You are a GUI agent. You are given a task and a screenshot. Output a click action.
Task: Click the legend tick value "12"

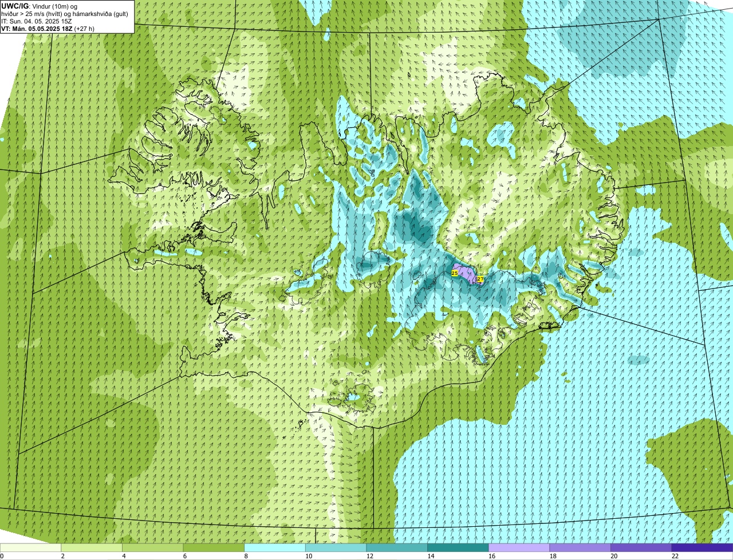point(369,556)
